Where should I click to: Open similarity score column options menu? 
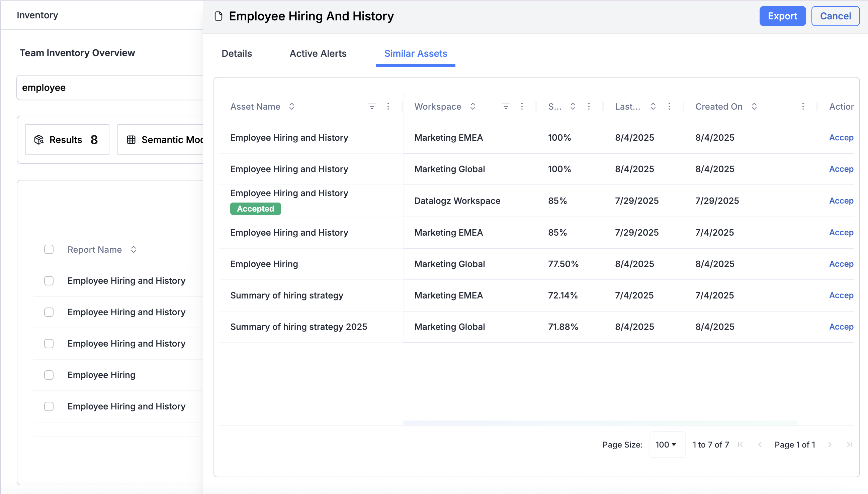point(589,107)
